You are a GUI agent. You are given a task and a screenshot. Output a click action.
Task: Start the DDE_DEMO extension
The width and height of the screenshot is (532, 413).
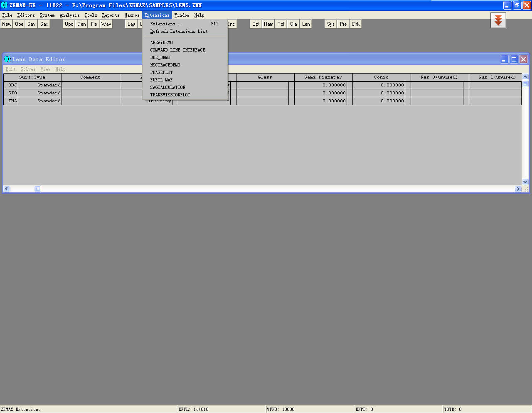(x=185, y=57)
